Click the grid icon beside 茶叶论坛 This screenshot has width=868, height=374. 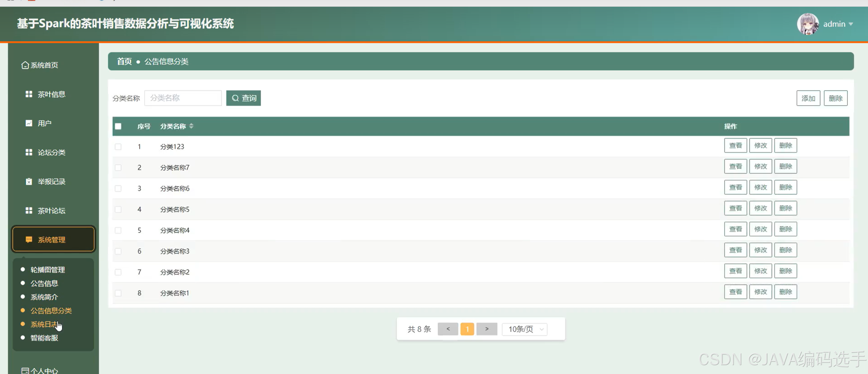tap(29, 211)
